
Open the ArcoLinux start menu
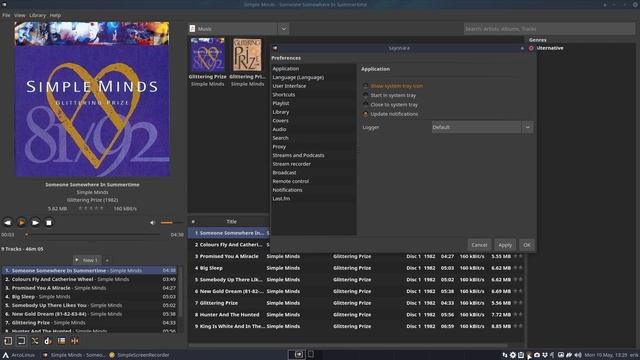coord(19,355)
